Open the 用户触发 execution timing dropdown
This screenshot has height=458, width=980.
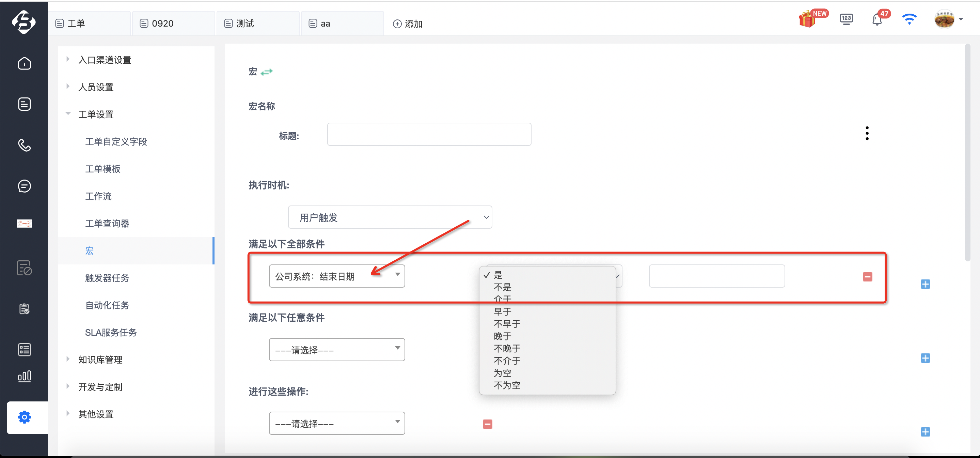click(390, 217)
